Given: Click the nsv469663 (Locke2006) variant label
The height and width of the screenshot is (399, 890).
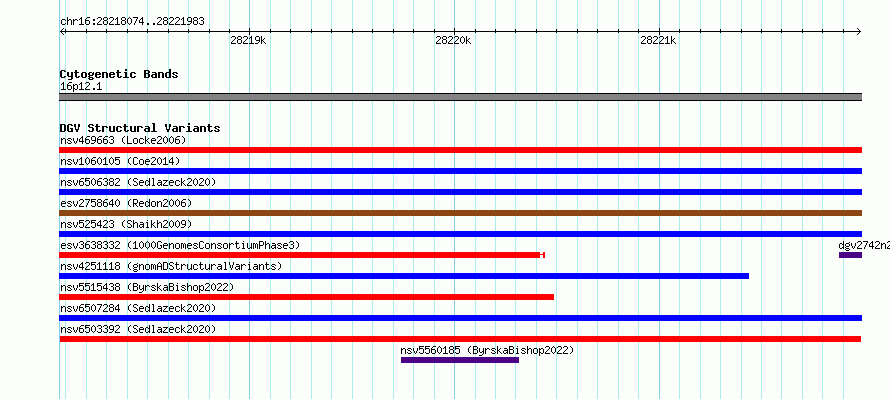Looking at the screenshot, I should [123, 140].
